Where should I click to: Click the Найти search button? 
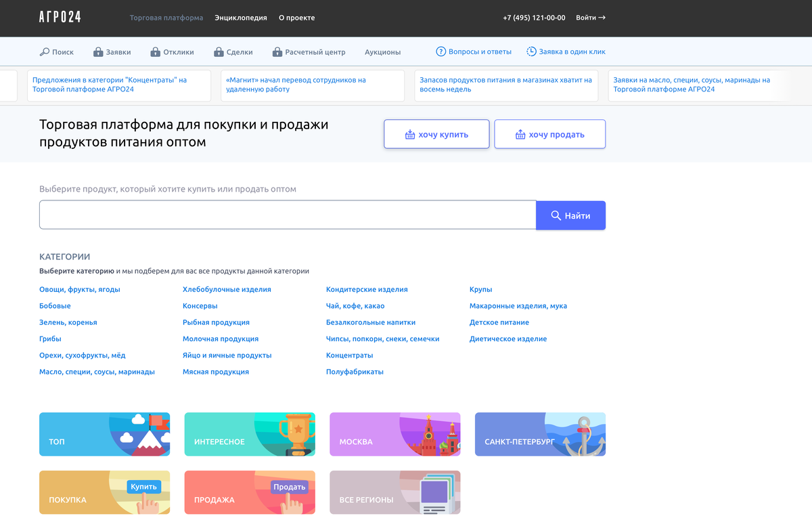570,214
